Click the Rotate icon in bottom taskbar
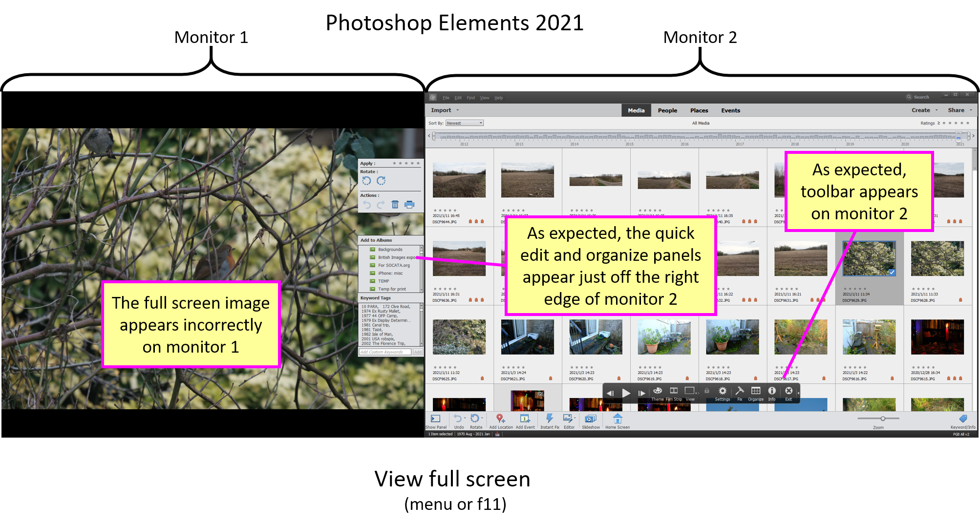Image resolution: width=980 pixels, height=526 pixels. (x=474, y=419)
